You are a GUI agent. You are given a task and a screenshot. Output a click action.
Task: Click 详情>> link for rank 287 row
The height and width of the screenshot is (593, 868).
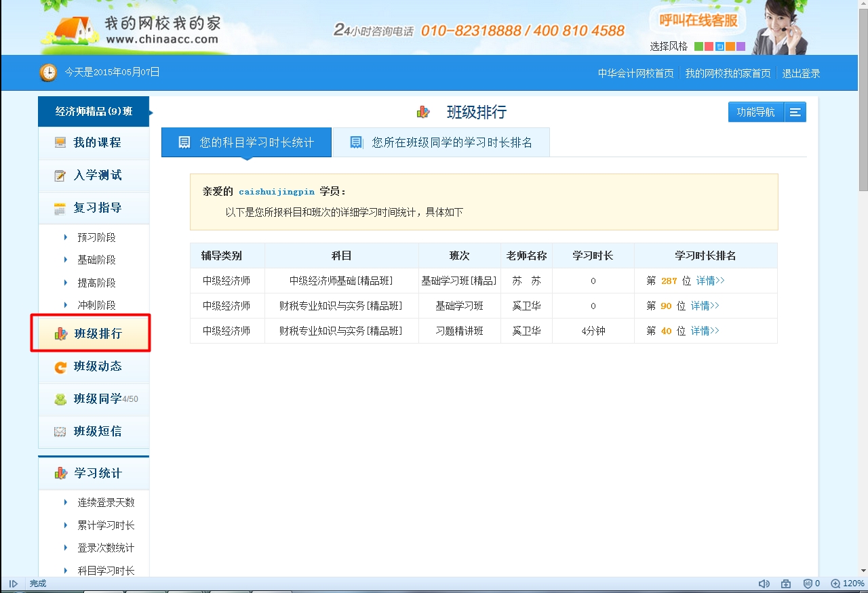710,281
